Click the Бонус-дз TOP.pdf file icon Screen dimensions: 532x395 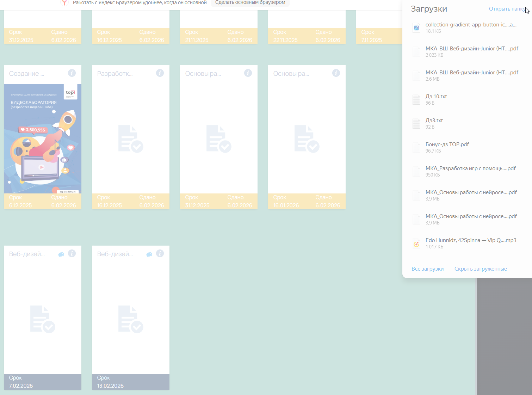[416, 148]
